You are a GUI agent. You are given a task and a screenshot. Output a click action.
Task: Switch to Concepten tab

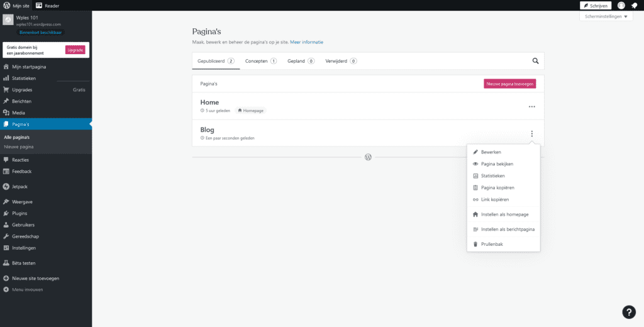pos(261,61)
